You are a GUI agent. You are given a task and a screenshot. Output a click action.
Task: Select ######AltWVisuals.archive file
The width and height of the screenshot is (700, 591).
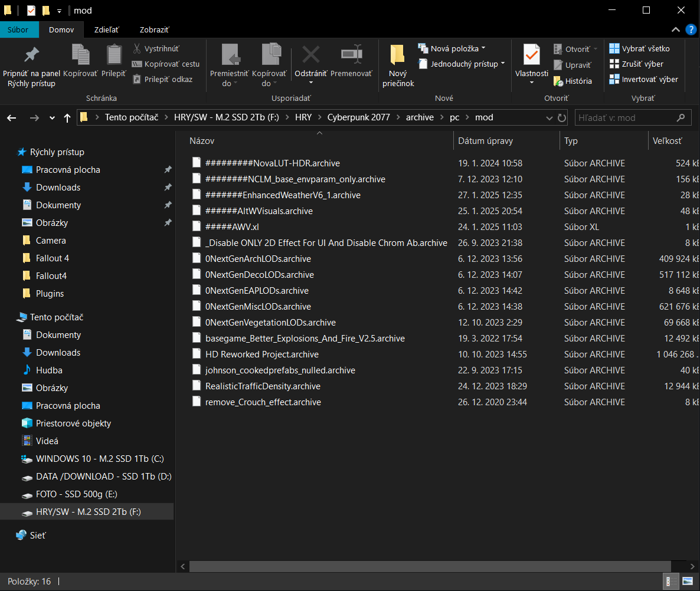click(x=259, y=211)
